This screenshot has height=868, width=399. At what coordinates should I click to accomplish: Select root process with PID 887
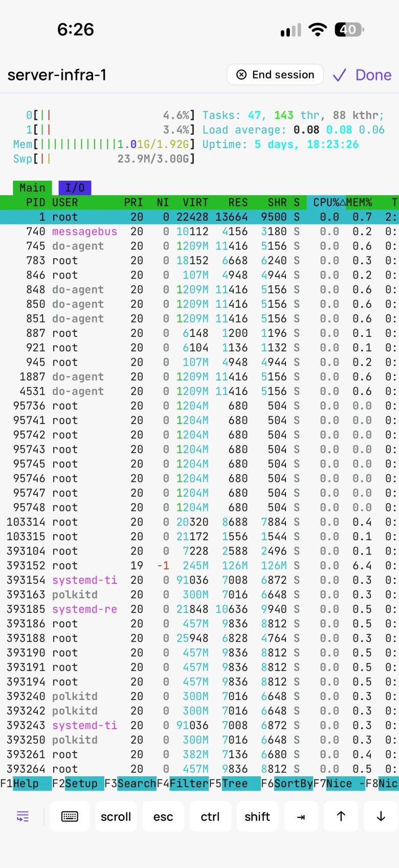(199, 333)
